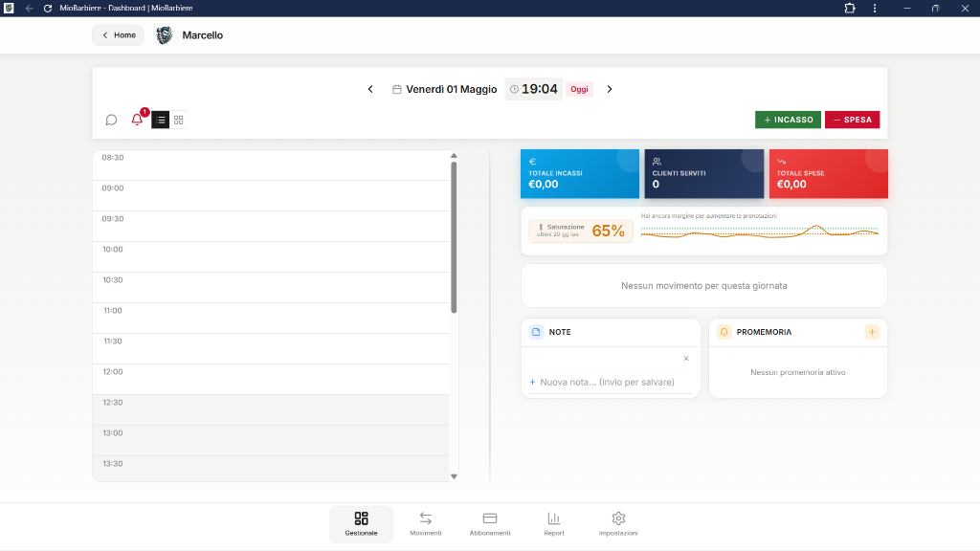Open the notifications bell with red badge
This screenshot has width=980, height=551.
click(138, 119)
